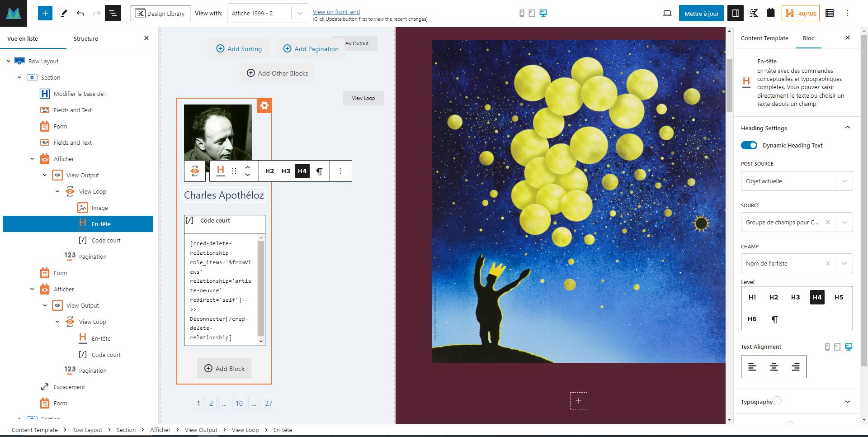Open the three-dot options menu in top bar
Screen dimensions: 868x437
pyautogui.click(x=848, y=14)
